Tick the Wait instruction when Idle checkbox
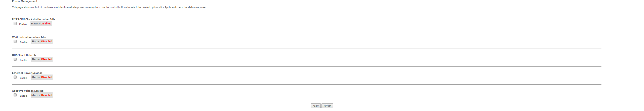Image resolution: width=644 pixels, height=111 pixels. [x=15, y=41]
